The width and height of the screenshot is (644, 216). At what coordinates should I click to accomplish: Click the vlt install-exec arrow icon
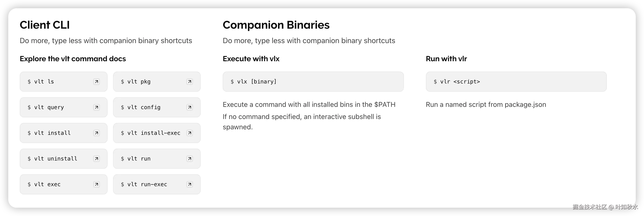coord(190,133)
